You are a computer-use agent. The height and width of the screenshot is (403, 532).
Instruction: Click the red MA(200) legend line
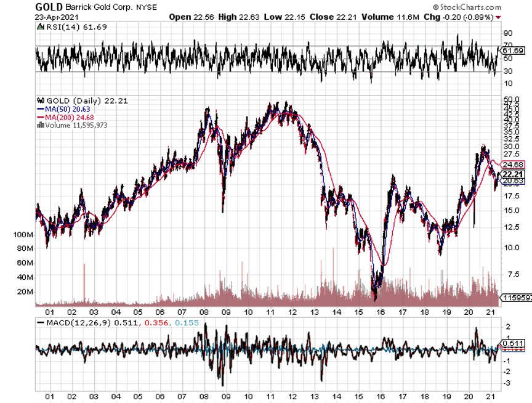point(41,116)
